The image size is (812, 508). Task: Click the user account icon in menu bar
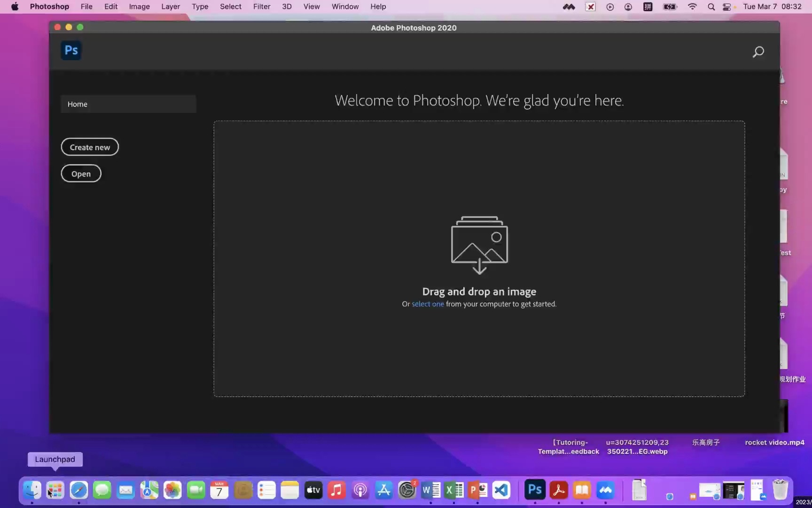pyautogui.click(x=628, y=7)
